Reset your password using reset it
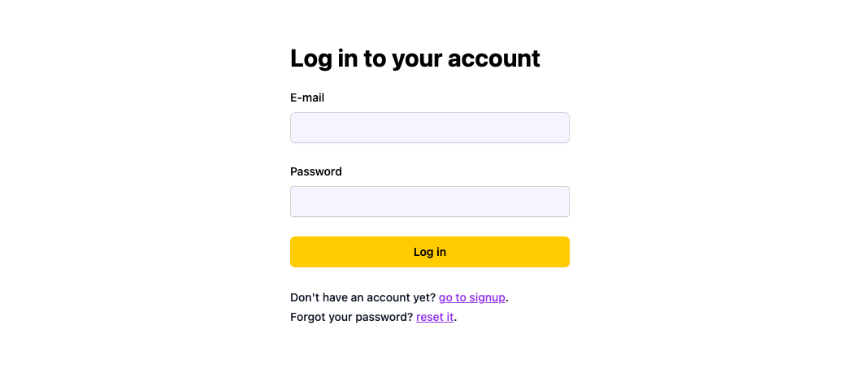This screenshot has height=377, width=868. tap(435, 317)
